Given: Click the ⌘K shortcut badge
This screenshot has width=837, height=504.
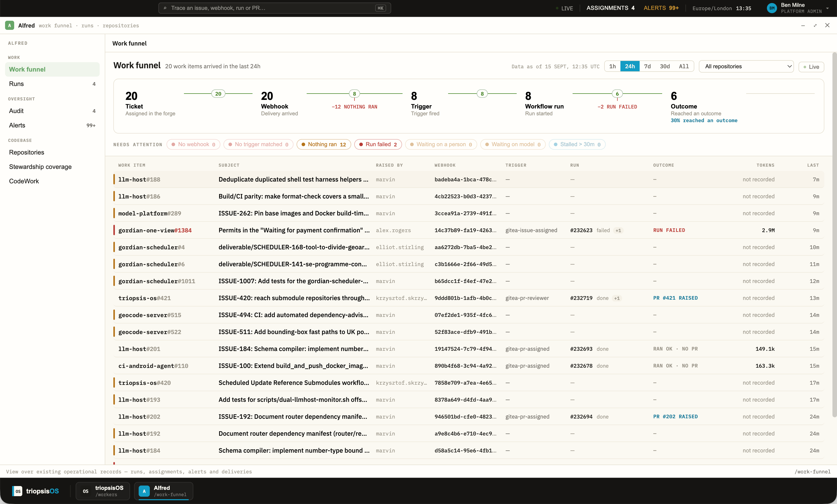Looking at the screenshot, I should pyautogui.click(x=381, y=8).
